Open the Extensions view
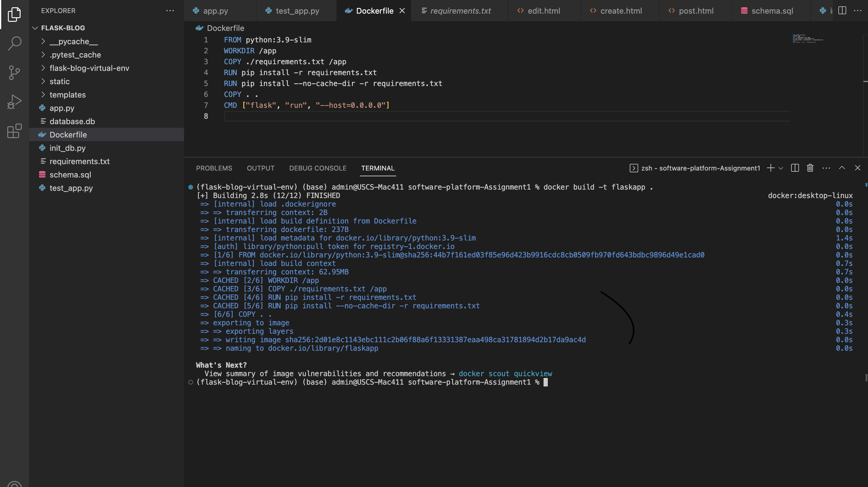The height and width of the screenshot is (487, 868). point(14,131)
